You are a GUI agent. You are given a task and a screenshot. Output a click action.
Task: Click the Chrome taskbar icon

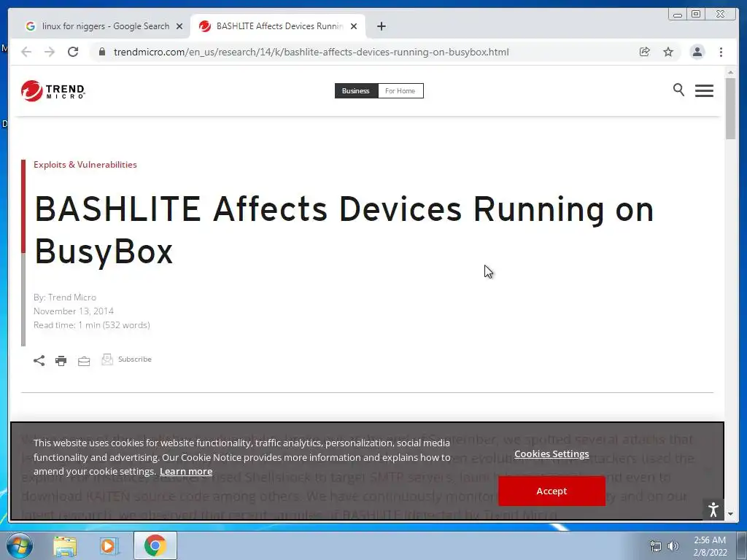155,545
